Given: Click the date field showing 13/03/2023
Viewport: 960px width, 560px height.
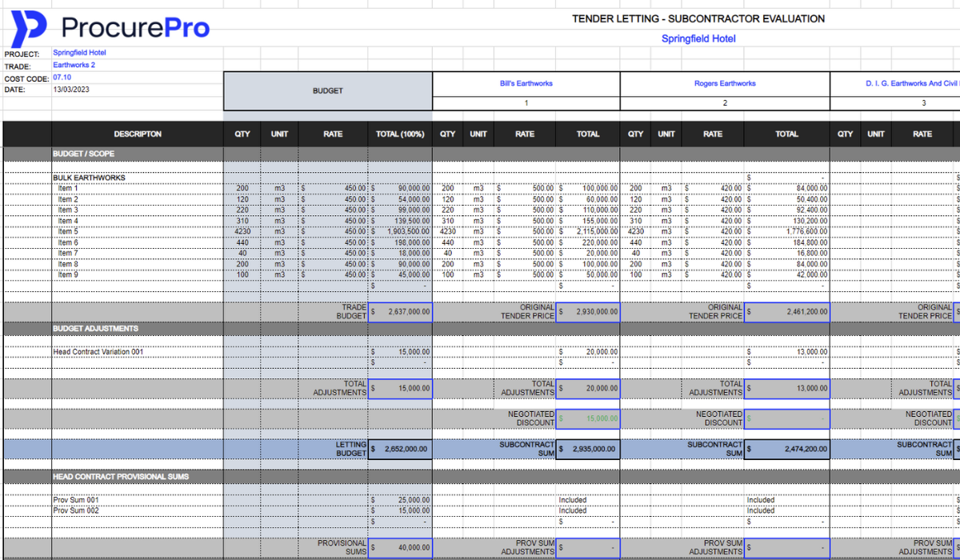Looking at the screenshot, I should point(73,90).
